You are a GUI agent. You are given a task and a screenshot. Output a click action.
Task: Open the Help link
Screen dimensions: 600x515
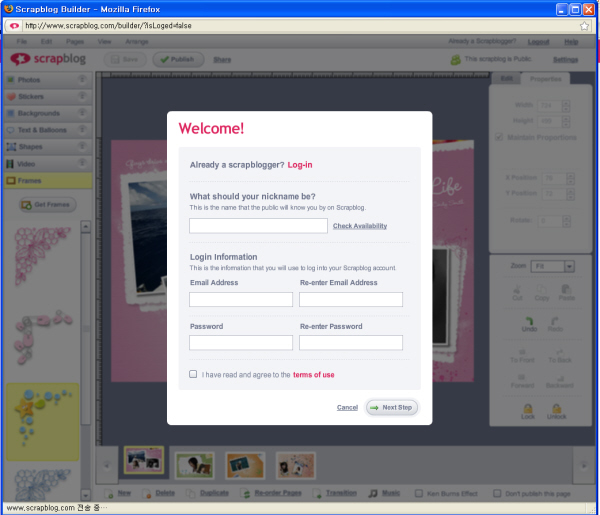tap(571, 42)
